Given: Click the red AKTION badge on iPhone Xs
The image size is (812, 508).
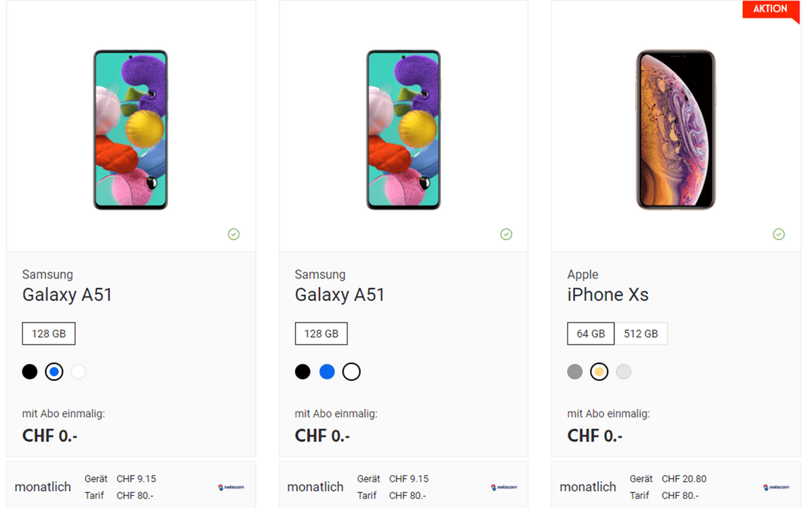Looking at the screenshot, I should pos(771,9).
